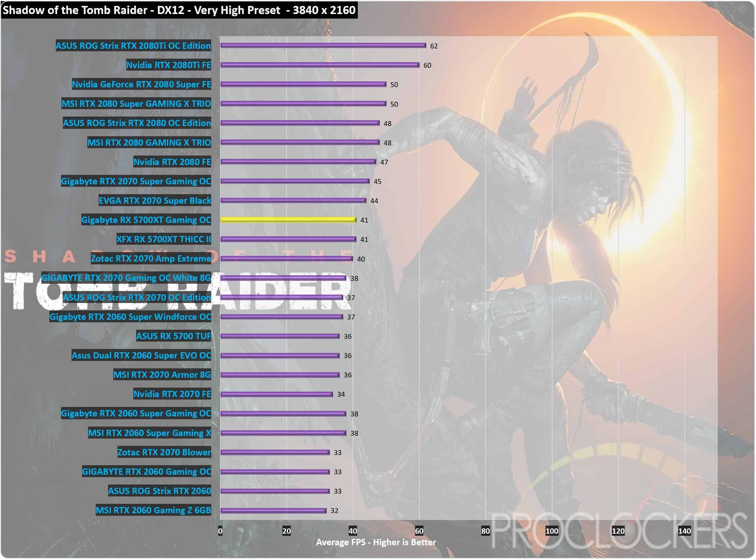Click the value 62 data label
Image resolution: width=756 pixels, height=560 pixels.
pos(434,46)
